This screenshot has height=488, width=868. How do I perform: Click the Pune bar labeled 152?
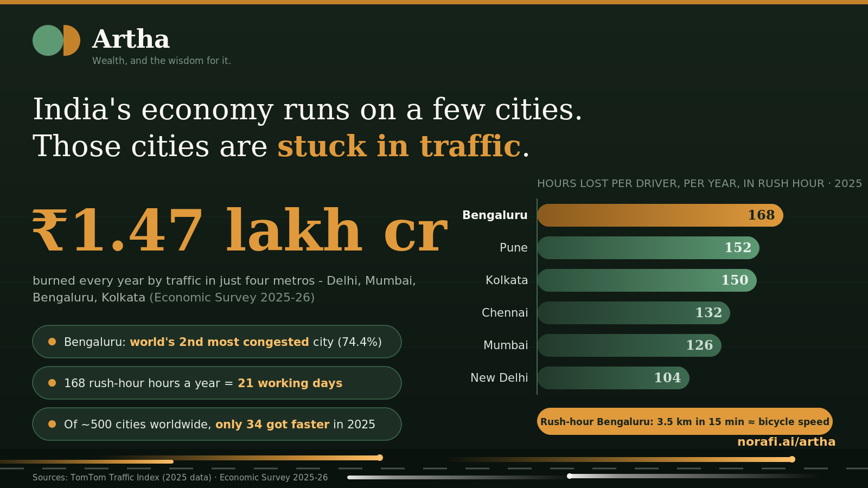pyautogui.click(x=648, y=248)
